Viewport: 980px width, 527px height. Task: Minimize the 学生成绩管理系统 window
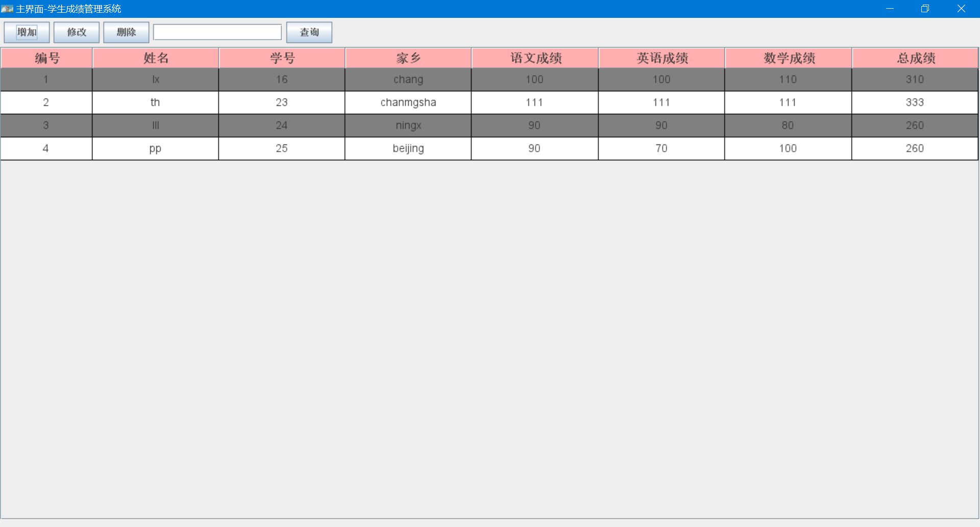tap(890, 9)
